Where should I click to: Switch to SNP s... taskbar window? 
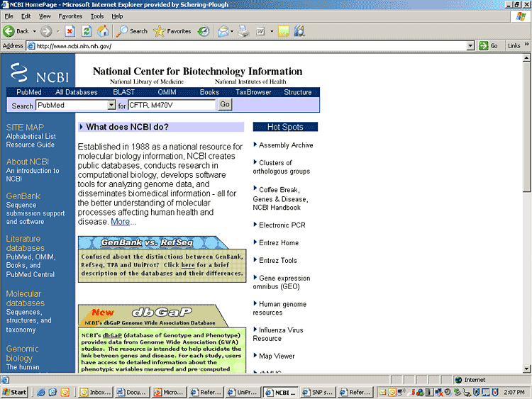coord(318,392)
